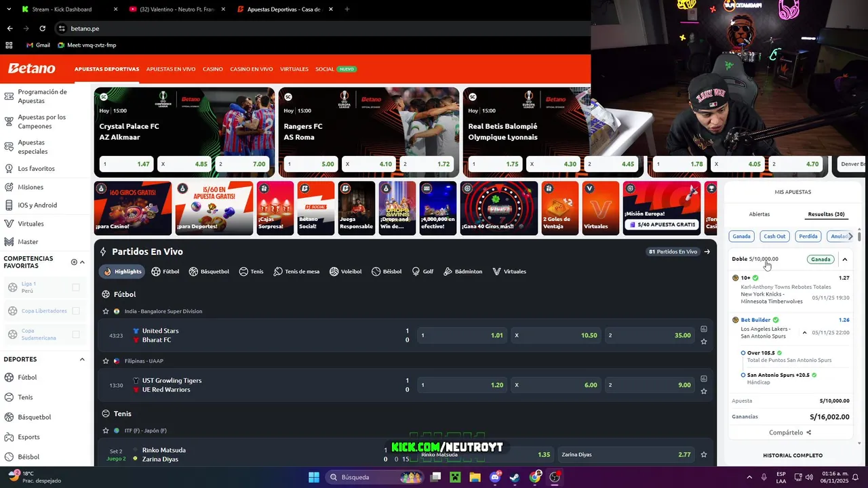Collapse the Doble S/10,000 bet details
This screenshot has height=488, width=868.
point(845,259)
